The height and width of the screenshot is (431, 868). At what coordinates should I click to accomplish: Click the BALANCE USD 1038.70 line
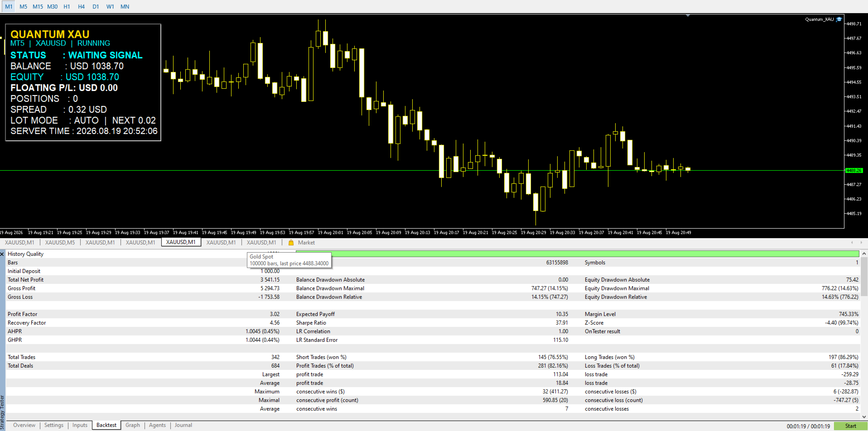67,66
